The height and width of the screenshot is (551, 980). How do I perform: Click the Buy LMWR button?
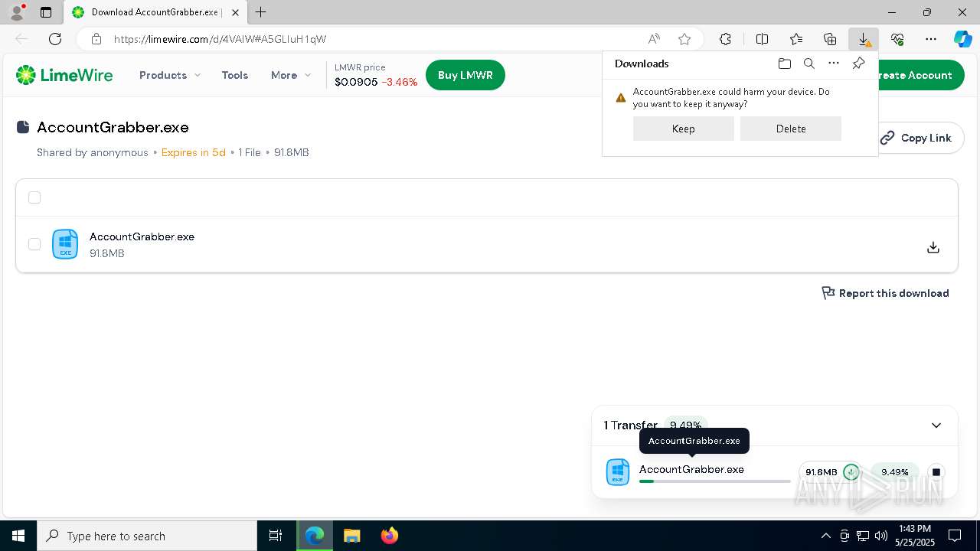point(465,75)
